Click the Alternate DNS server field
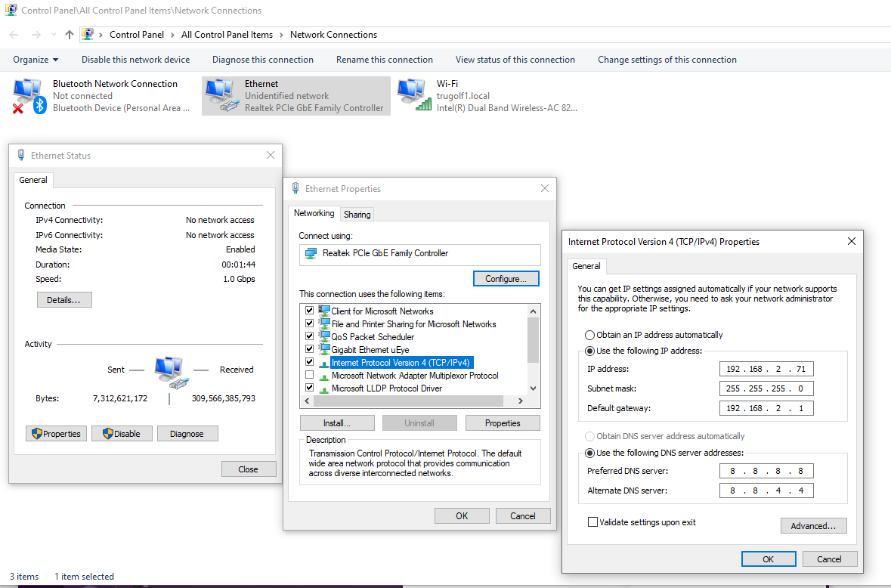Image resolution: width=891 pixels, height=588 pixels. 766,491
